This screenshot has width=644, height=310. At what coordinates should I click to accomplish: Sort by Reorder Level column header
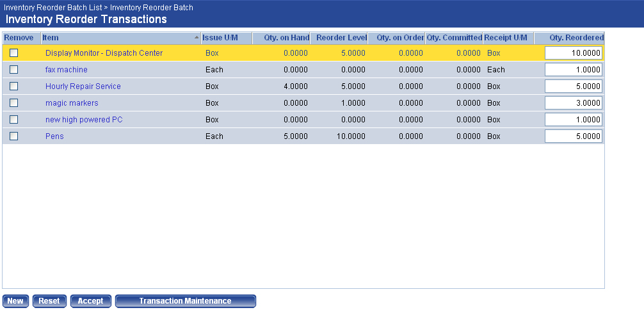click(x=341, y=38)
